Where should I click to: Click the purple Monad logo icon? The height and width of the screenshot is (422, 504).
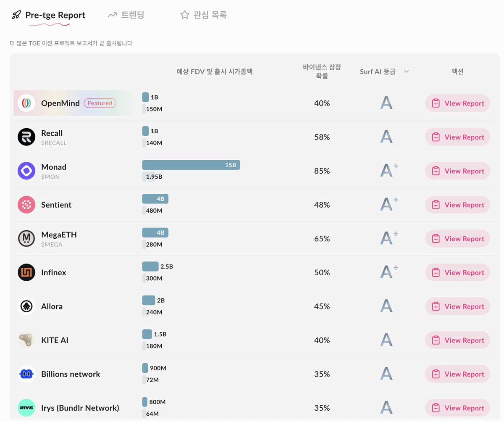pyautogui.click(x=26, y=171)
